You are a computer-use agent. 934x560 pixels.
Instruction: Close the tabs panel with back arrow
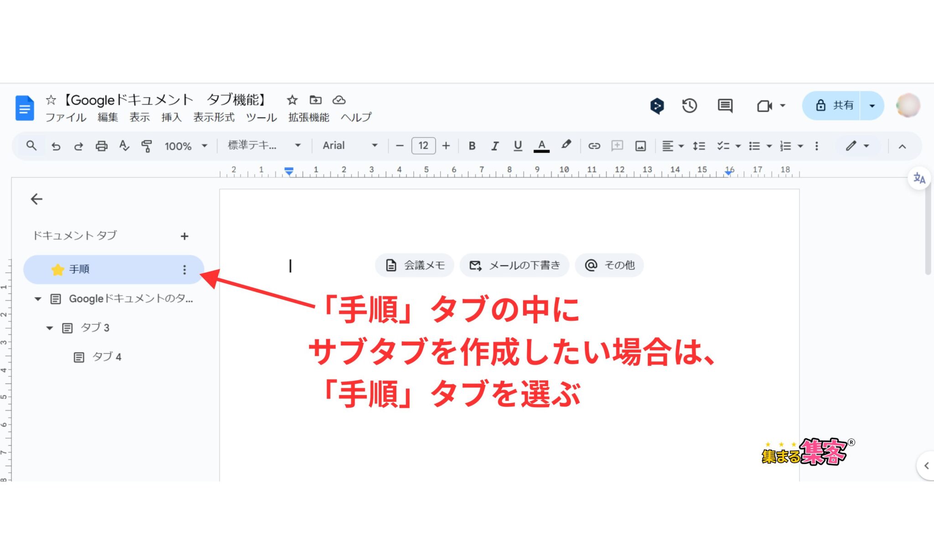tap(36, 199)
